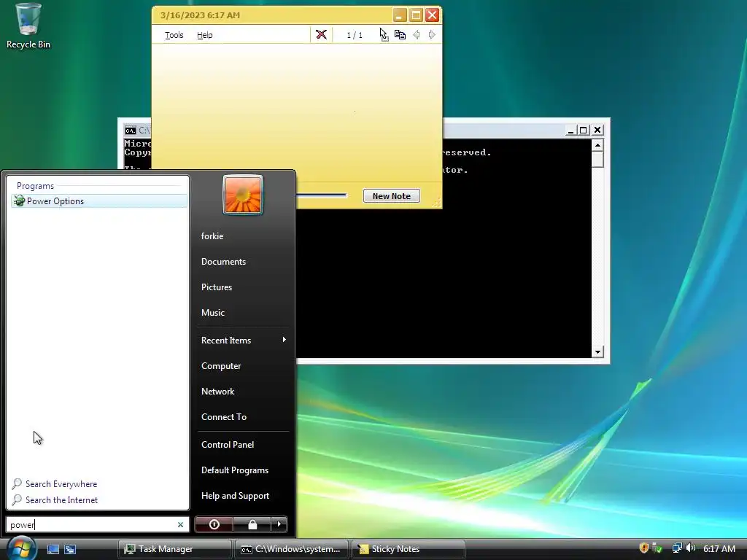
Task: Switch to Sticky Notes taskbar button
Action: point(409,549)
